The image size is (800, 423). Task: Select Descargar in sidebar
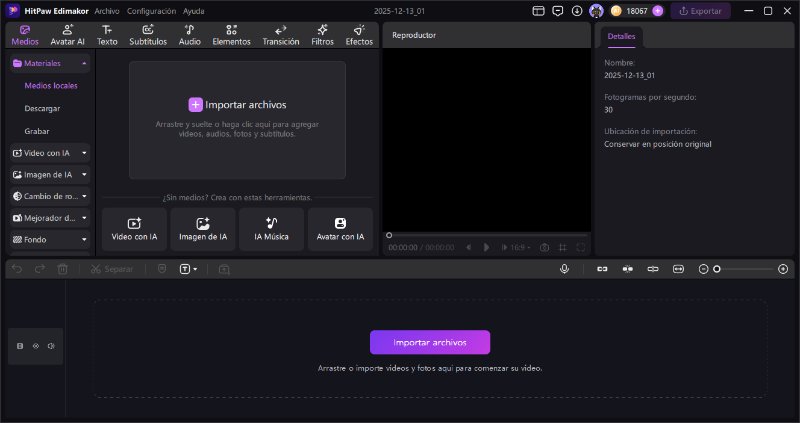[42, 108]
